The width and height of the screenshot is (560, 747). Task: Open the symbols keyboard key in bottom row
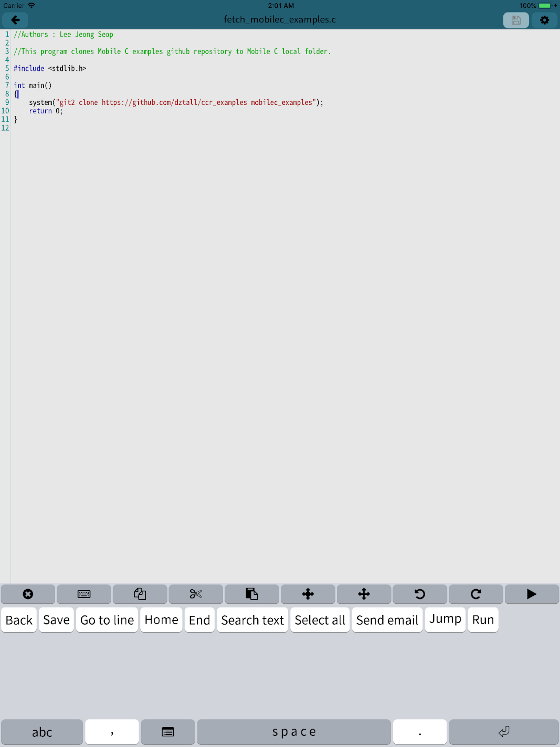[x=168, y=732]
